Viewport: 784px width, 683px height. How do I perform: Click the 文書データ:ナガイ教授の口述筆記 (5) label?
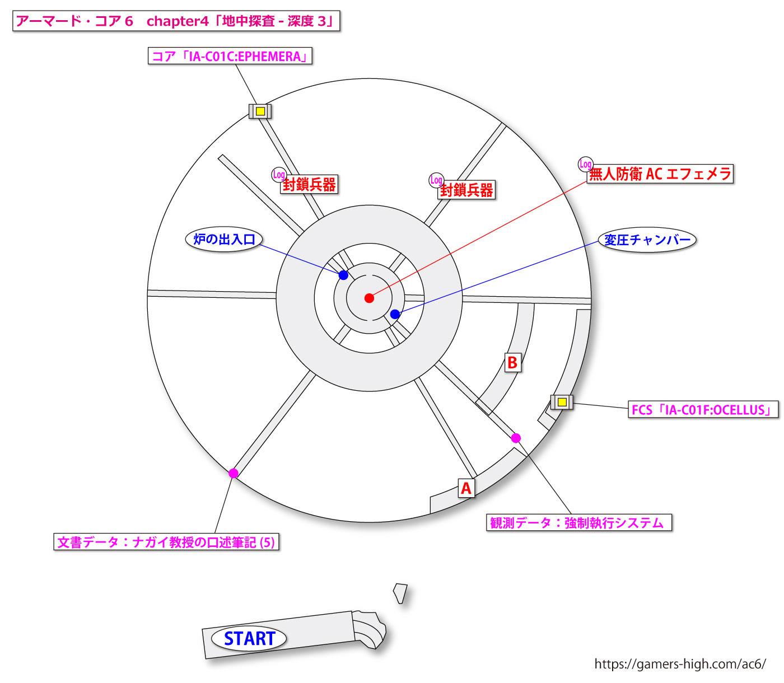point(166,542)
